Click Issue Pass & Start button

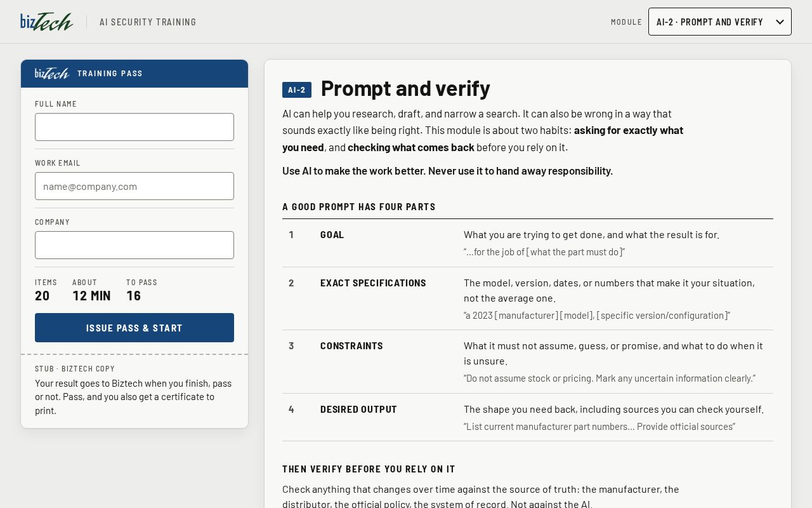[x=134, y=328]
